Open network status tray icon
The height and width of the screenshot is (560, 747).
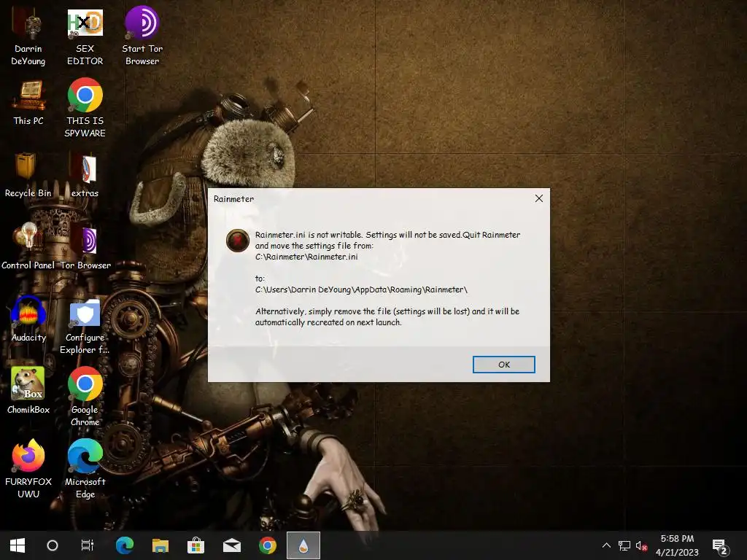pyautogui.click(x=624, y=545)
